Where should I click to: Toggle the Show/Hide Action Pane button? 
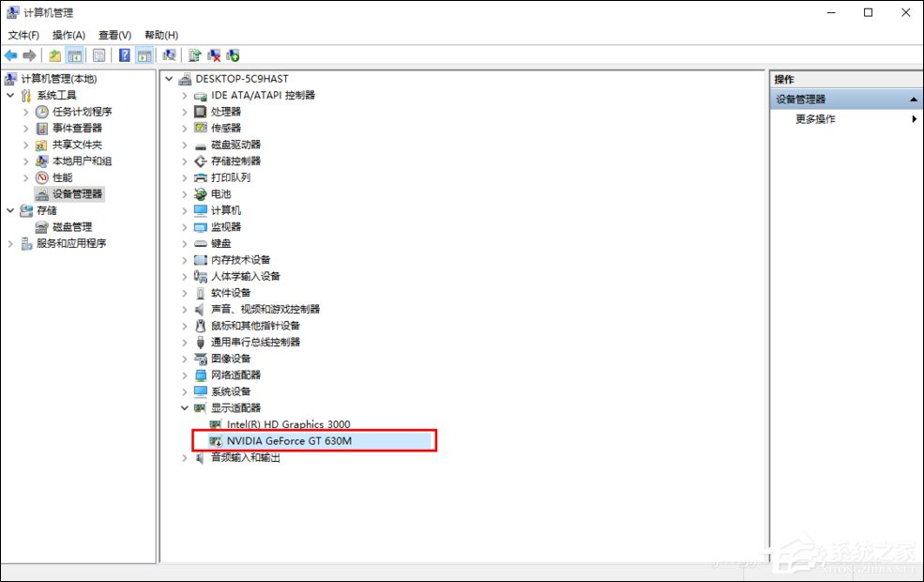pos(144,55)
